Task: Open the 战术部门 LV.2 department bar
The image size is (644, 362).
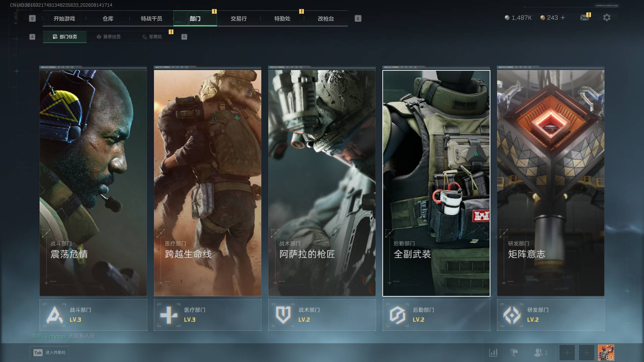Action: pyautogui.click(x=322, y=315)
